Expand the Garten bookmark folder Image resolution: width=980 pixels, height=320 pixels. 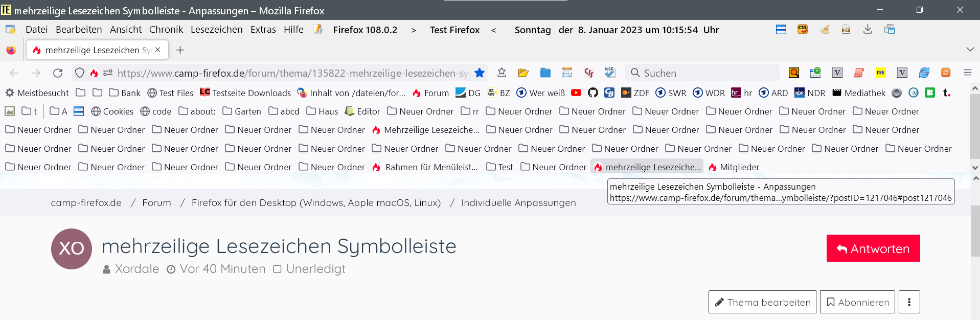[242, 111]
